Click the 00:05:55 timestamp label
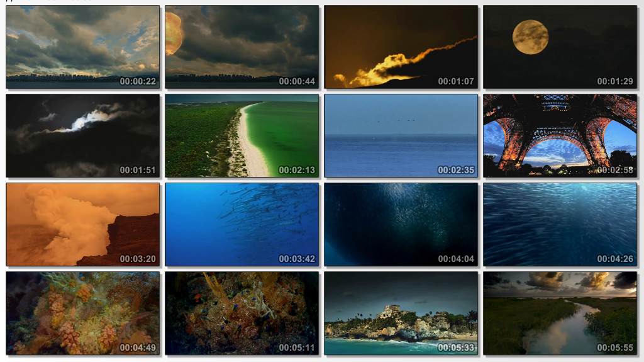The width and height of the screenshot is (644, 362). 615,348
